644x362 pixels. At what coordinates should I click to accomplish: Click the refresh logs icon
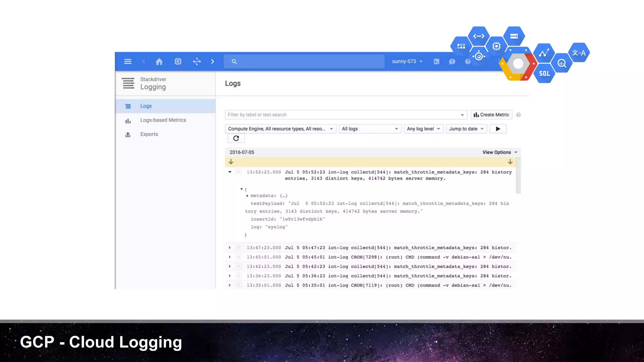coord(236,138)
